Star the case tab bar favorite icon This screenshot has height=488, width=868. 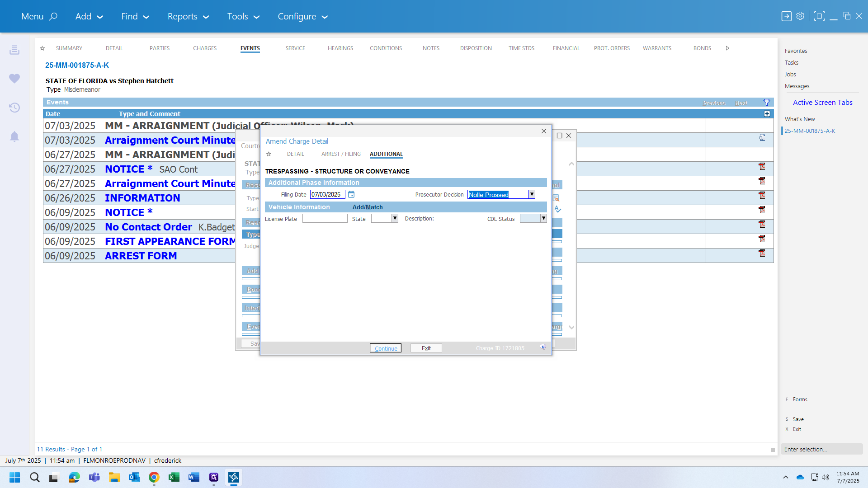click(x=42, y=48)
